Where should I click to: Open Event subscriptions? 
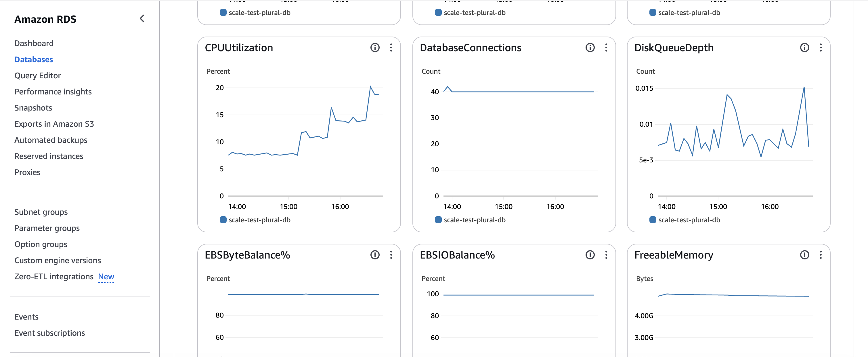[x=49, y=333]
